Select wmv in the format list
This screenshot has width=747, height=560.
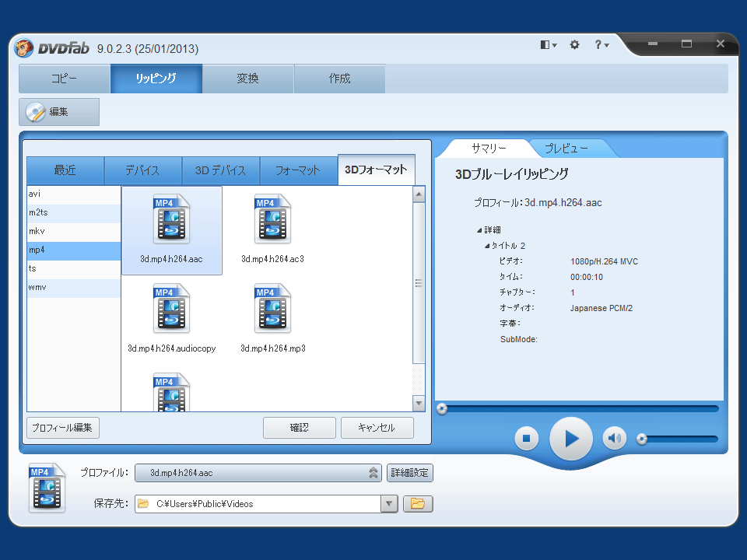pos(74,288)
